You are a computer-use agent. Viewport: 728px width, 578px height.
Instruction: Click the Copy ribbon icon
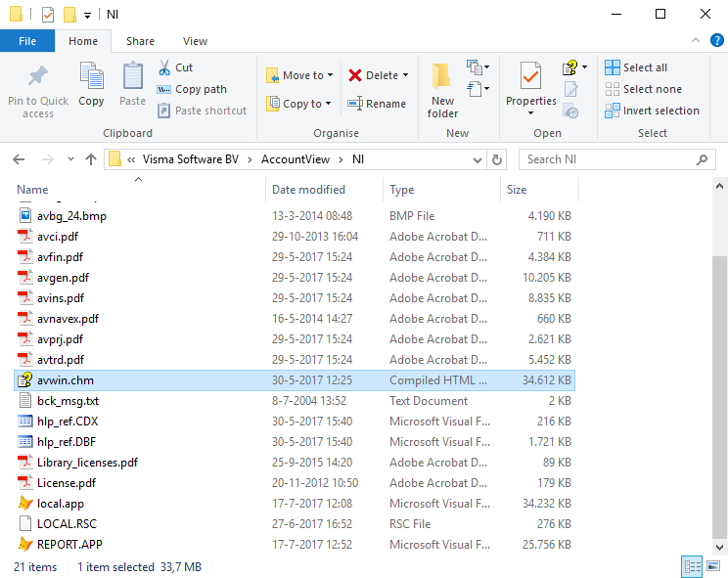coord(91,75)
